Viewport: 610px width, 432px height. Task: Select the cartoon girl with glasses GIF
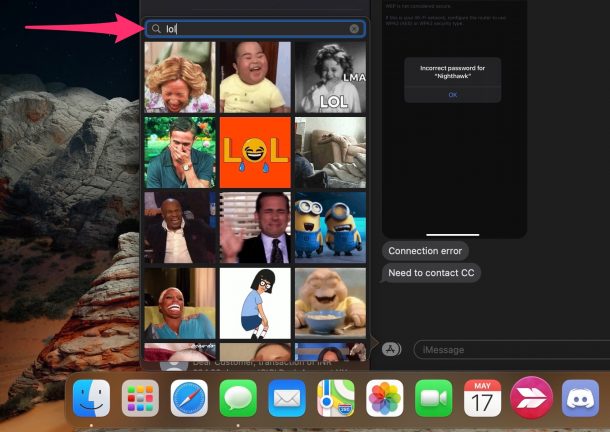tap(255, 302)
